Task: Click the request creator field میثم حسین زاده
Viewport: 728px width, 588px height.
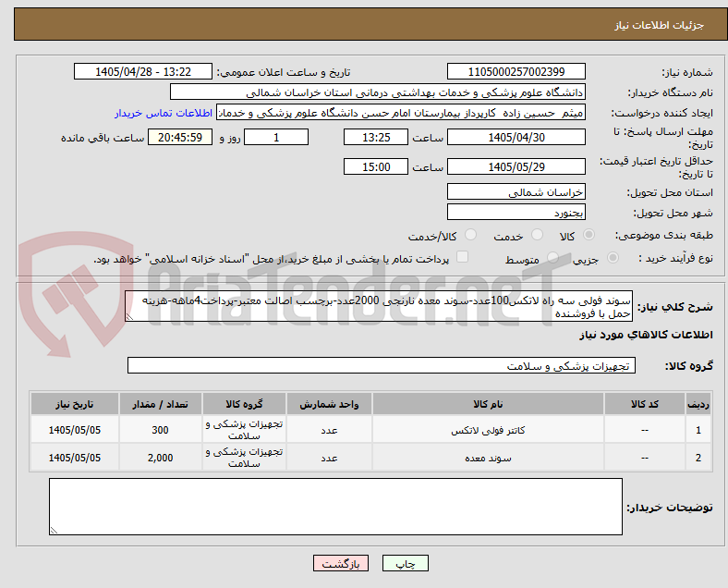Action: (x=401, y=113)
